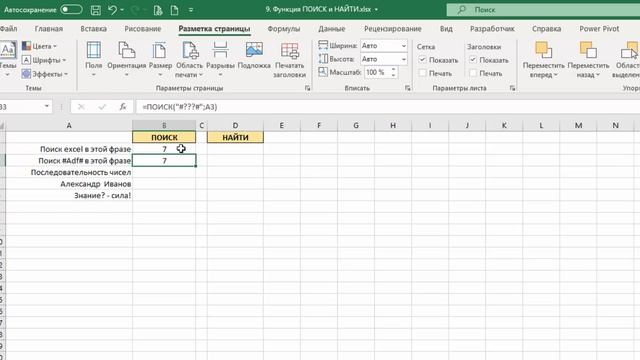Switch to the Данные tab
Viewport: 640px width, 360px height.
point(331,29)
